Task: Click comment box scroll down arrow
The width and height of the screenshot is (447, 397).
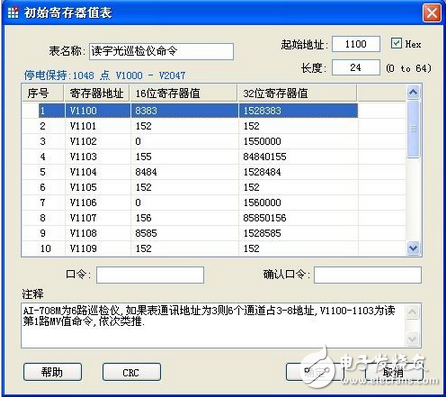Action: [413, 339]
